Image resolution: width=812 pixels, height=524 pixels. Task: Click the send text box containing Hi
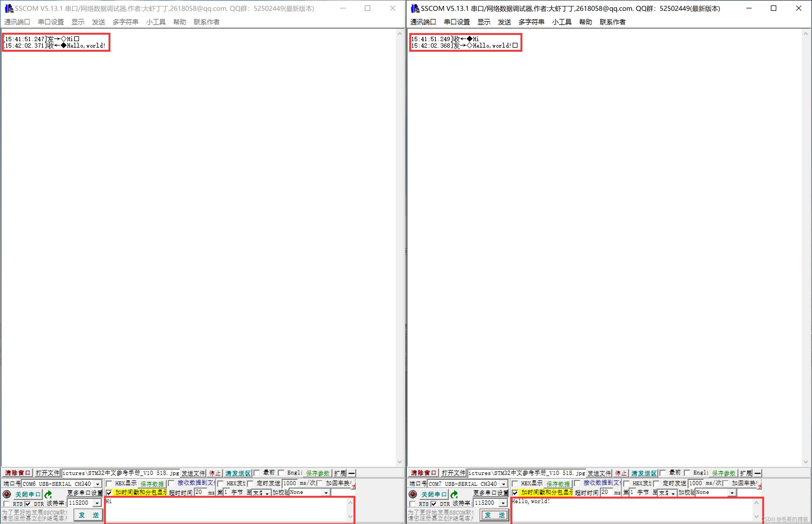click(x=224, y=509)
